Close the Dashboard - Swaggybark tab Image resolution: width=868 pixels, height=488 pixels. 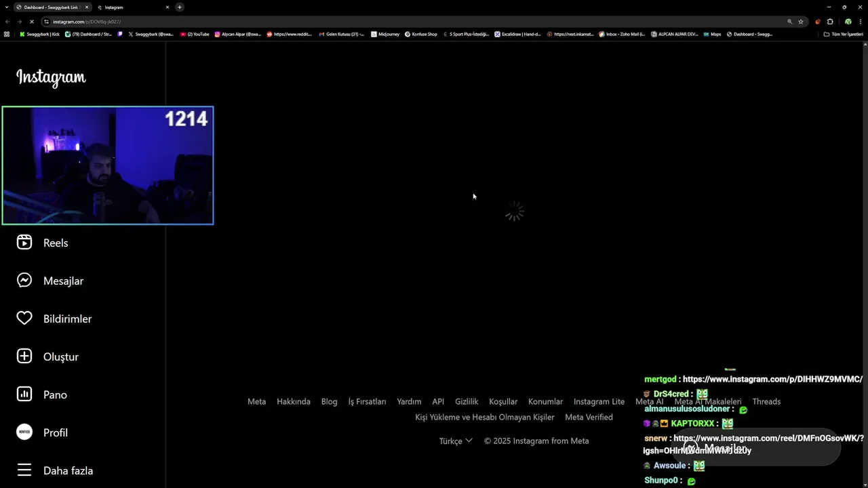pos(87,7)
